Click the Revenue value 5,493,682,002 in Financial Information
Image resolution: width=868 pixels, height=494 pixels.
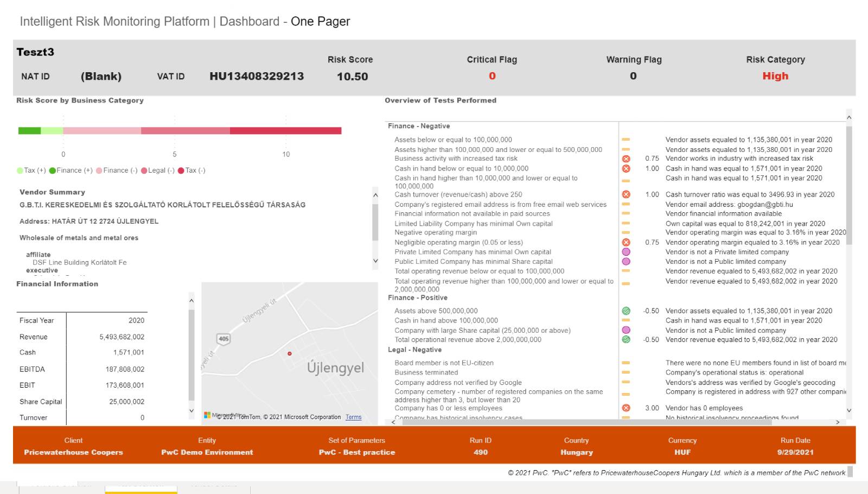click(x=122, y=337)
